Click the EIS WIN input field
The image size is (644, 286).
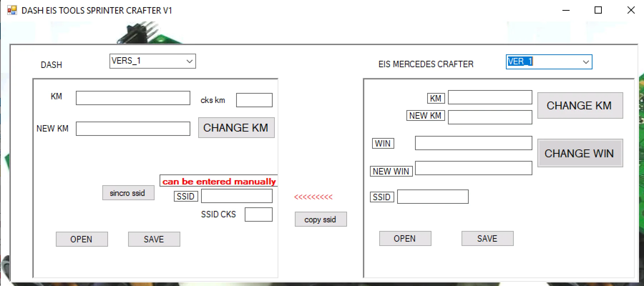[473, 143]
